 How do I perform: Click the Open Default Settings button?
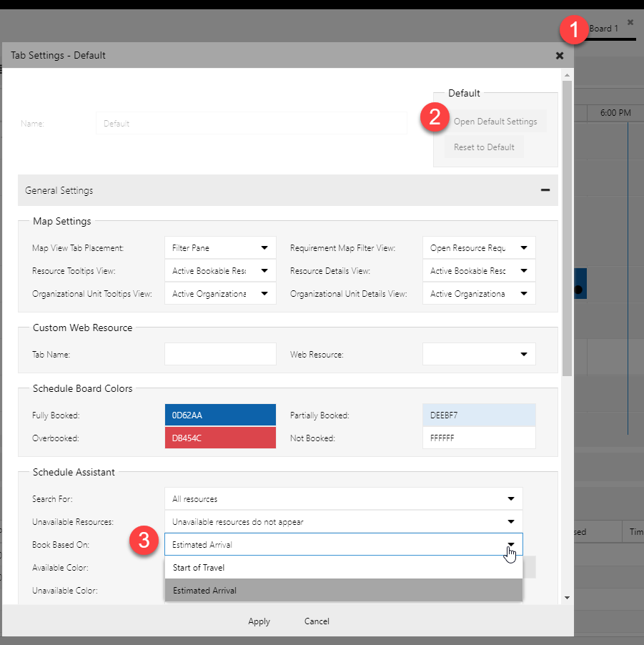click(x=496, y=122)
